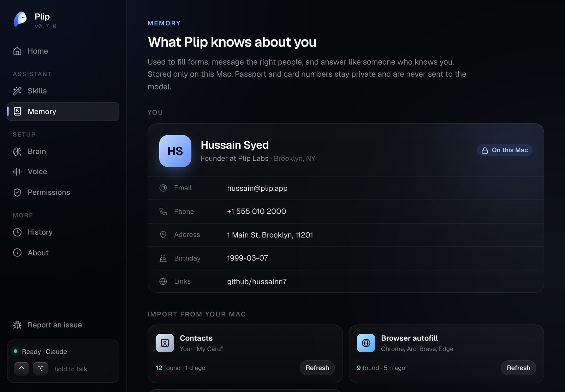Image resolution: width=565 pixels, height=392 pixels.
Task: Click the Address map pin icon
Action: click(x=163, y=235)
